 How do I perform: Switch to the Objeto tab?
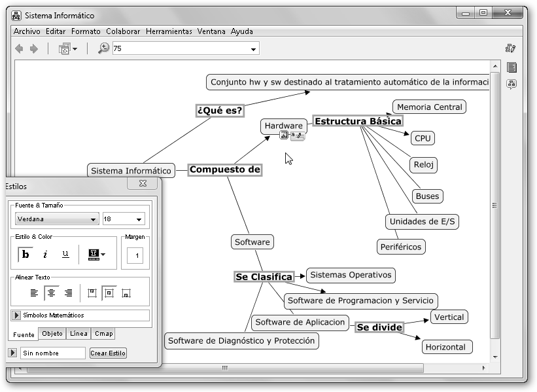[x=52, y=334]
